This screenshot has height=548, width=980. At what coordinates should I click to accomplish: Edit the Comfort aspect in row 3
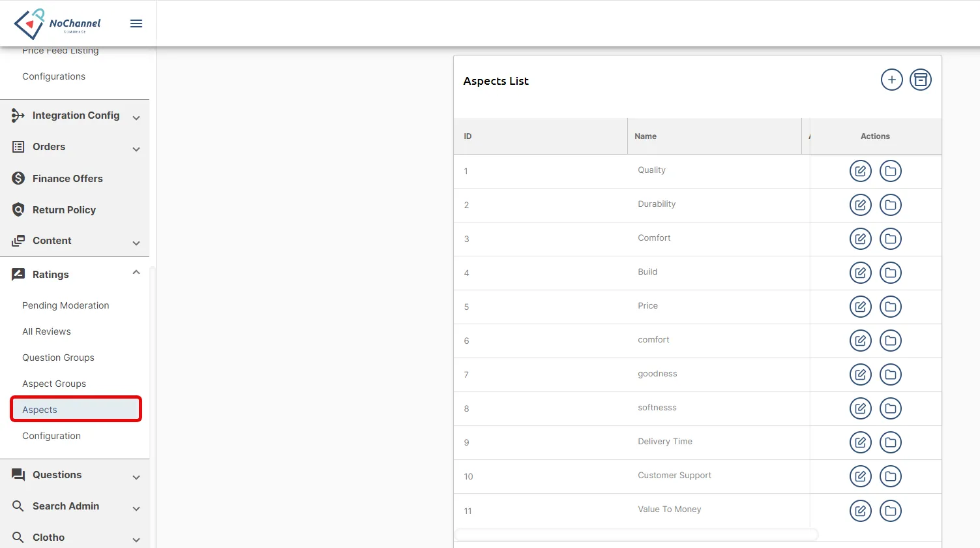click(860, 239)
